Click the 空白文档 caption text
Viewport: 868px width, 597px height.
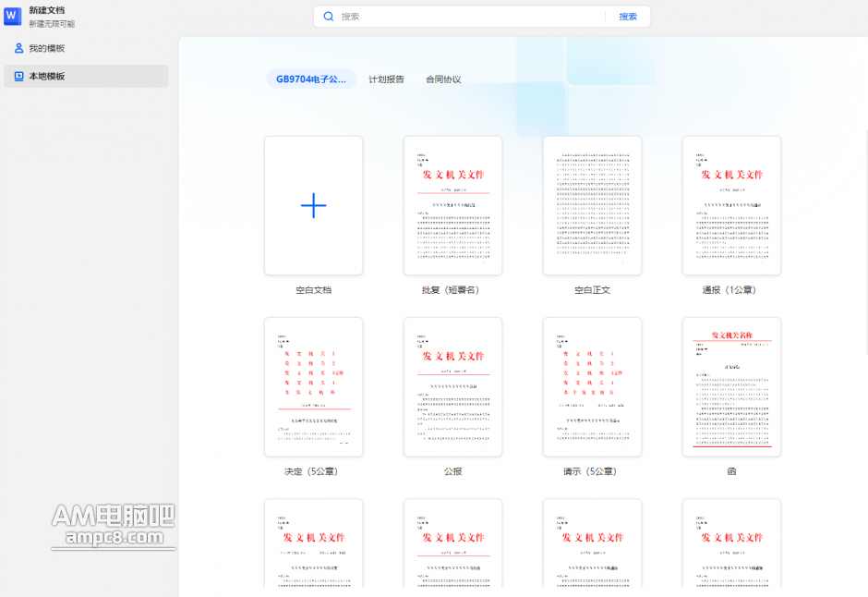(x=313, y=290)
